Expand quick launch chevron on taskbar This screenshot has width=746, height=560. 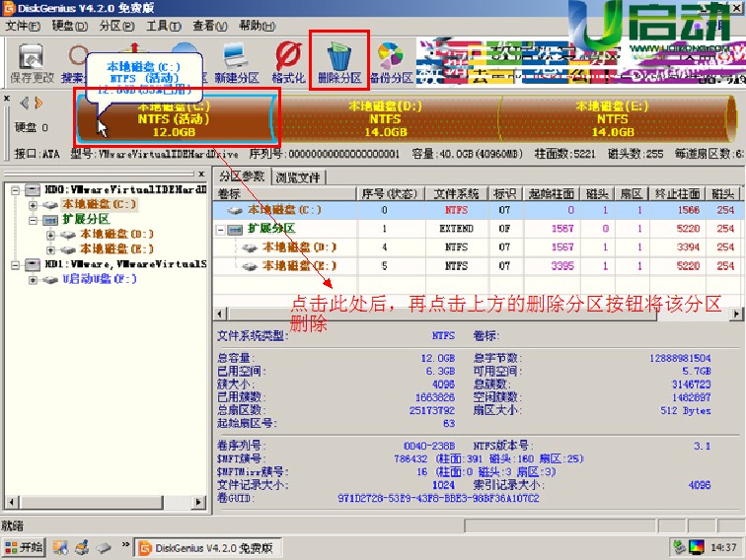coord(125,544)
